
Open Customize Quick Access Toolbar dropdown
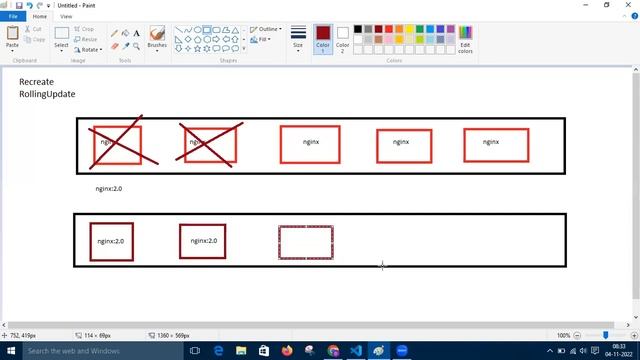49,6
